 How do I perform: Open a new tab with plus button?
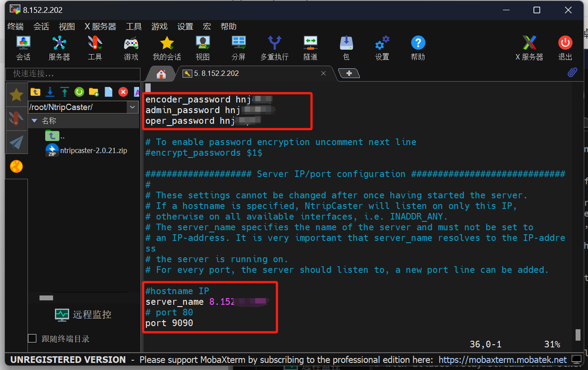click(x=349, y=73)
